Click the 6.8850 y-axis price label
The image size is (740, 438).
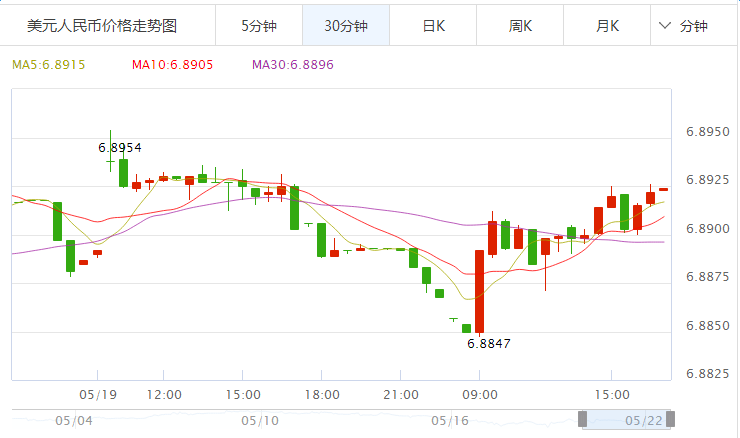(707, 326)
